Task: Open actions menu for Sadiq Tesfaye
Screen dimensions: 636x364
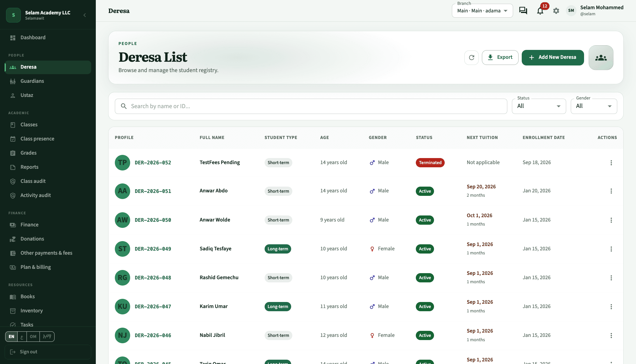Action: pos(611,249)
